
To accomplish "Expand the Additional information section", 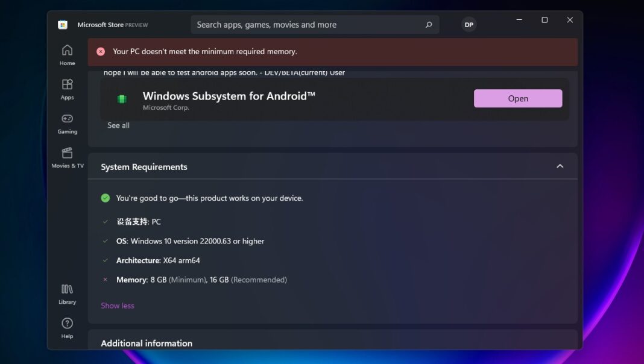I will pos(147,343).
